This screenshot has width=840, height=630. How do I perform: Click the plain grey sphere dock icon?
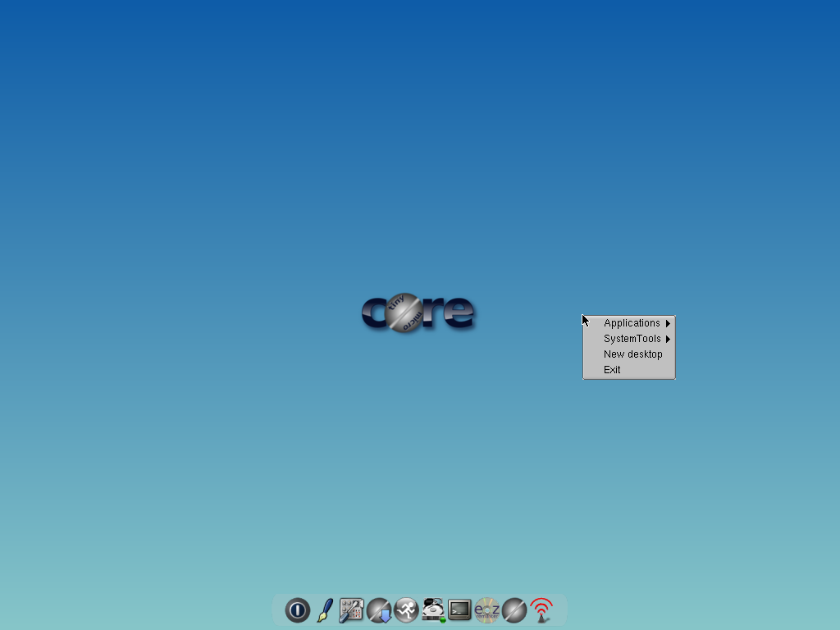click(514, 610)
